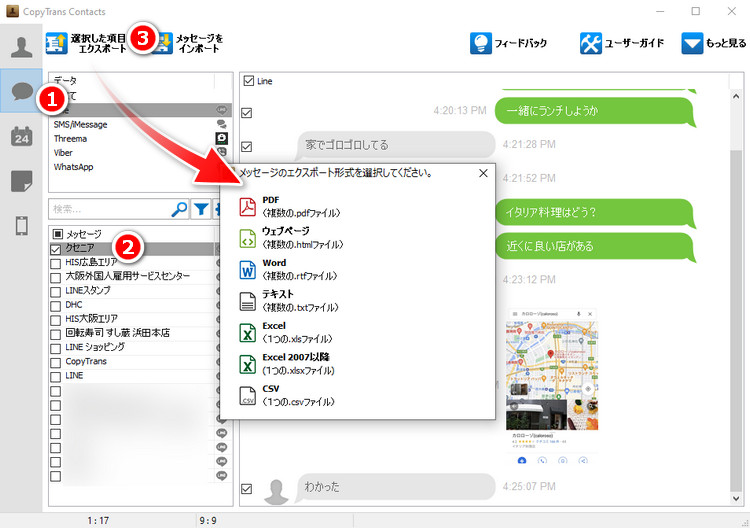Check the CopyTrans conversation checkbox
The image size is (750, 528).
tap(55, 362)
